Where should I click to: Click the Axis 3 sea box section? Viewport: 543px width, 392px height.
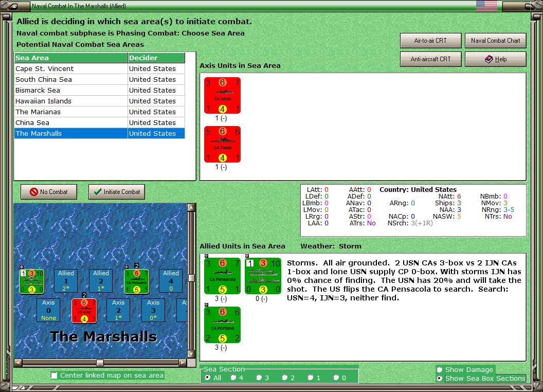[153, 310]
